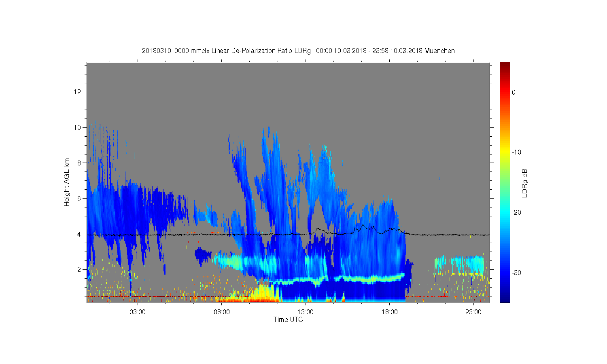Click the 'Time UTC' x-axis label
This screenshot has width=607, height=364.
click(x=288, y=320)
